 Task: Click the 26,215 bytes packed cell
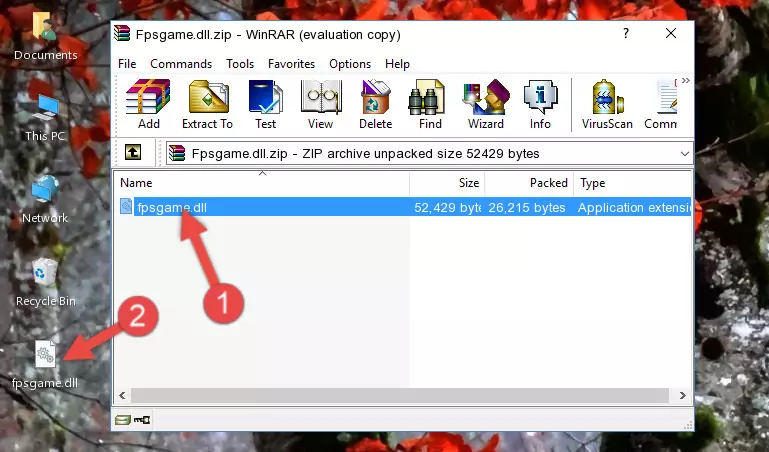point(527,207)
